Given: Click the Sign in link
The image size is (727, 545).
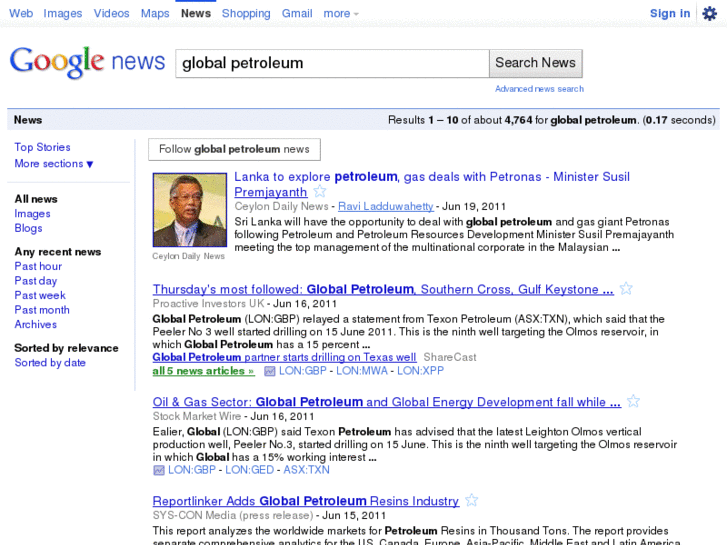Looking at the screenshot, I should click(670, 13).
